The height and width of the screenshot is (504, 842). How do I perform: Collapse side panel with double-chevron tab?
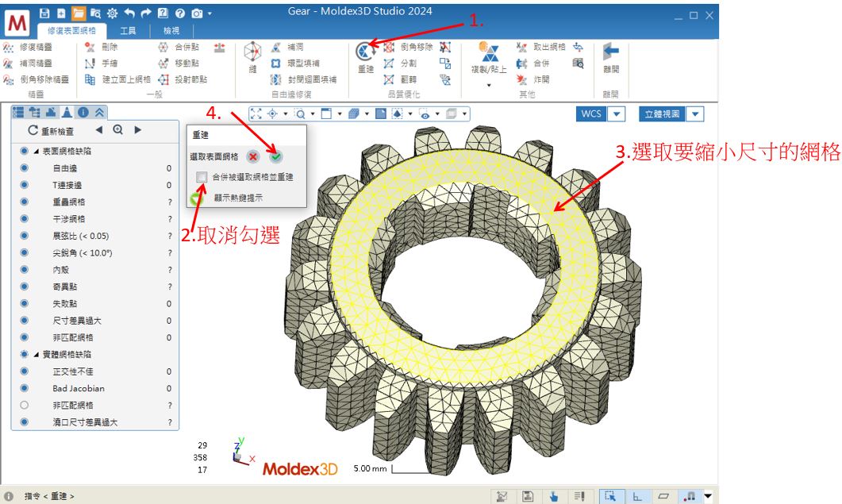click(x=100, y=112)
